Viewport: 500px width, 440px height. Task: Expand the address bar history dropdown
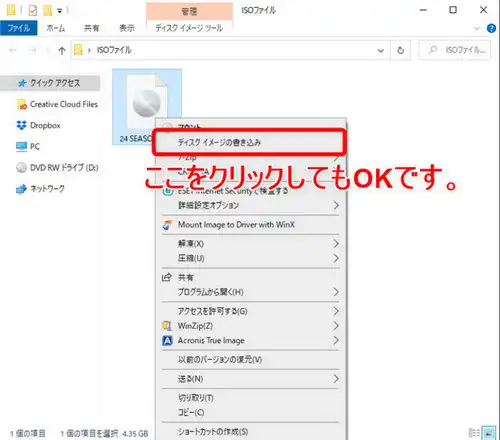pos(380,51)
